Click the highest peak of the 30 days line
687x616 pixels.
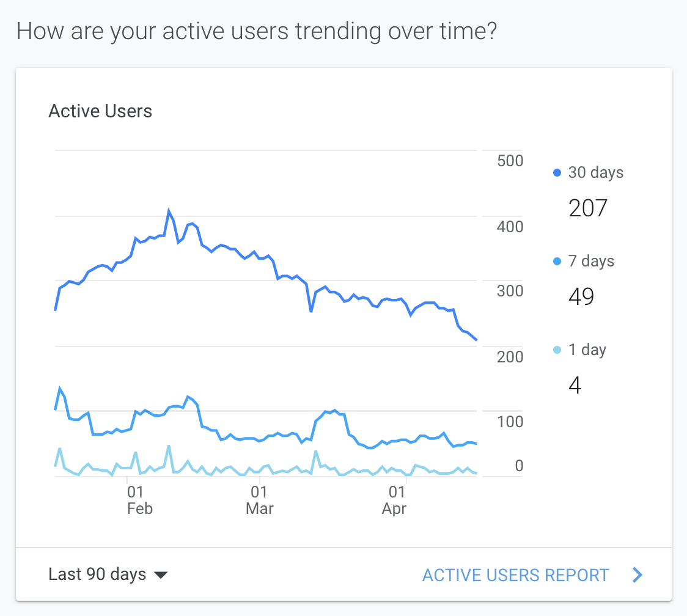click(169, 211)
